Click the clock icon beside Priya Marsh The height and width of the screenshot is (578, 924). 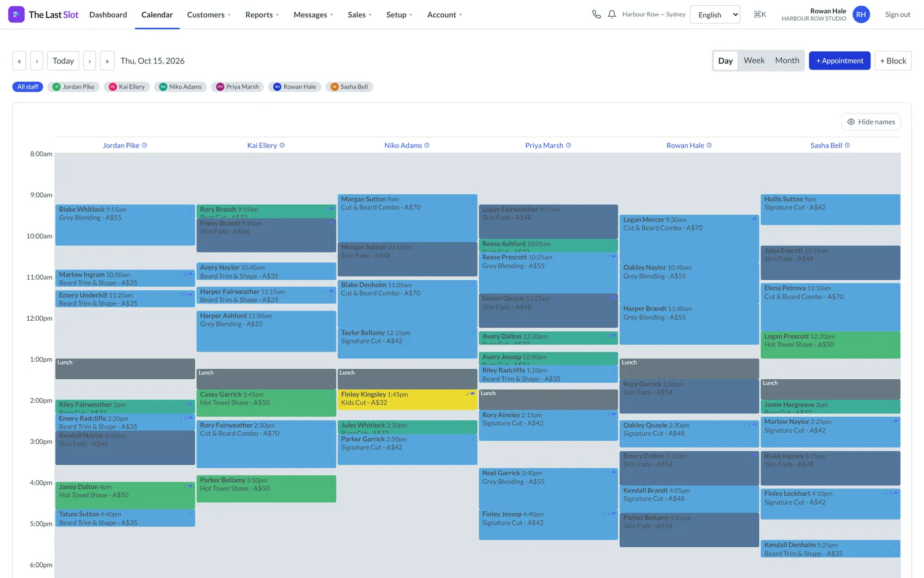(568, 146)
